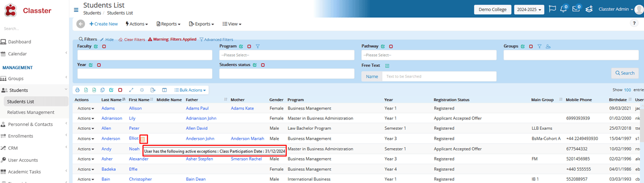
Task: Deselect all Faculty options with red box
Action: point(104,46)
